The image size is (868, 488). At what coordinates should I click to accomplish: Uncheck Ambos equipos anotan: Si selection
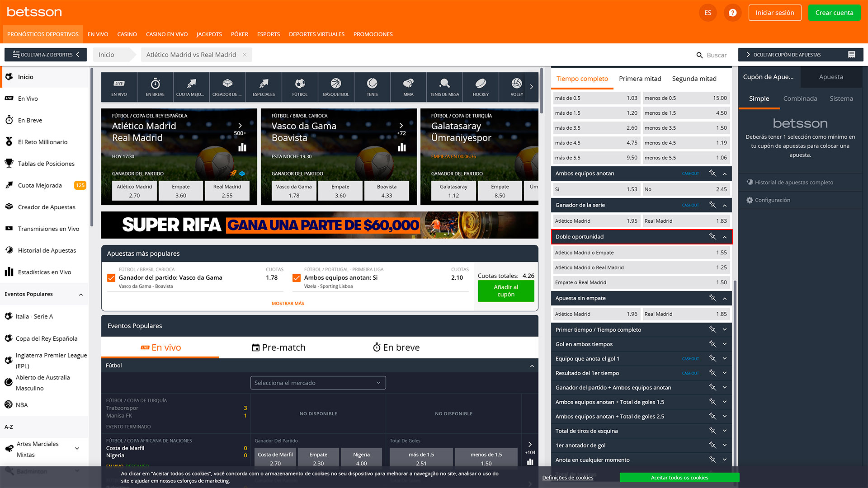(x=297, y=278)
